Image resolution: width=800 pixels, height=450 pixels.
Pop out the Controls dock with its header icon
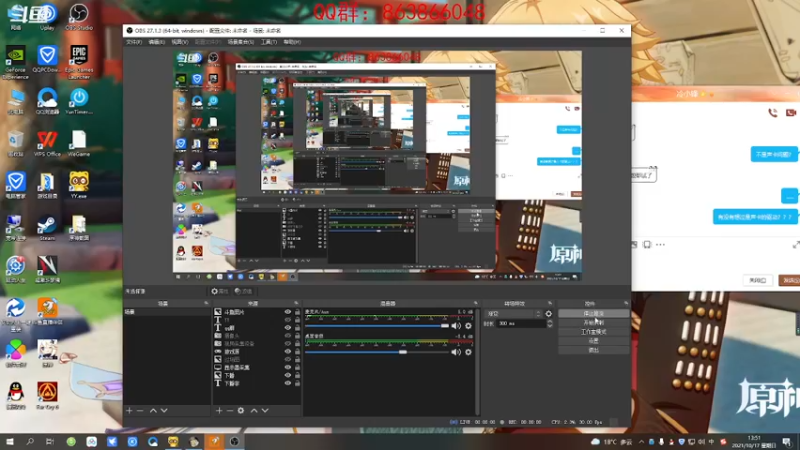click(626, 304)
